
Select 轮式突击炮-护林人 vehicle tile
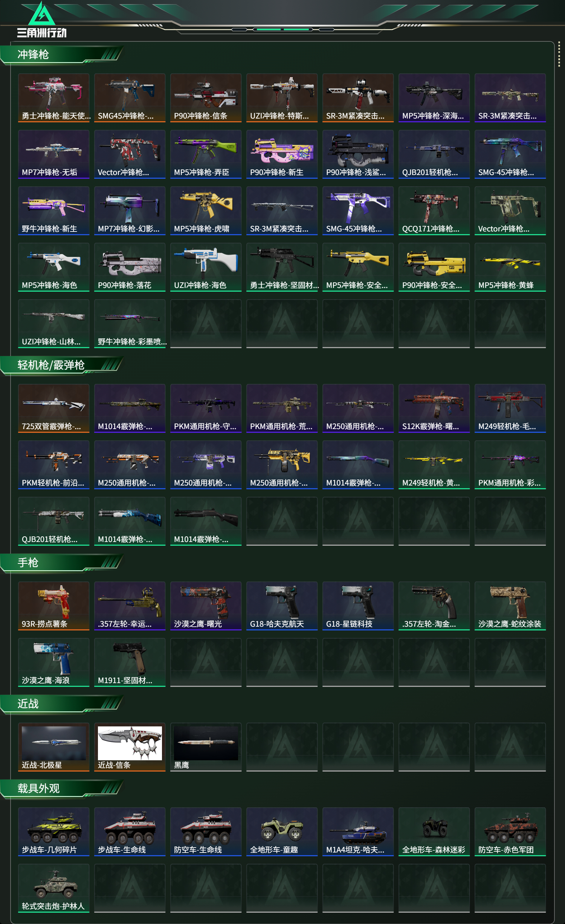tap(53, 888)
